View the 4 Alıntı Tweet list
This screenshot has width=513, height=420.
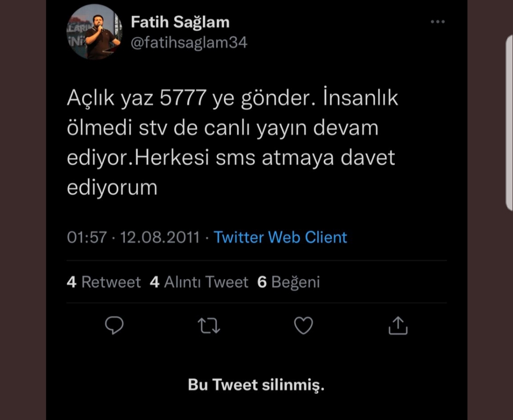click(x=199, y=282)
